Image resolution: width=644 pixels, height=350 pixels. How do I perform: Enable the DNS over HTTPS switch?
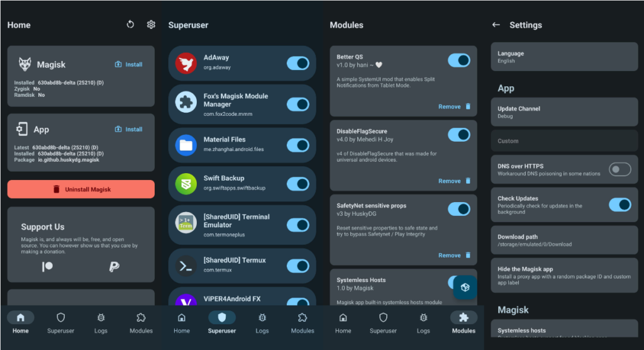tap(619, 169)
